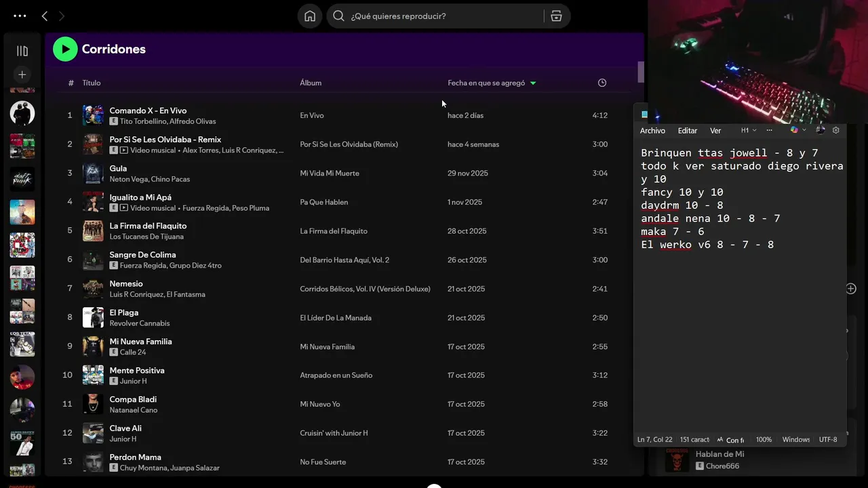Open Notepad's more options ellipsis
Viewport: 868px width, 488px height.
click(x=769, y=130)
